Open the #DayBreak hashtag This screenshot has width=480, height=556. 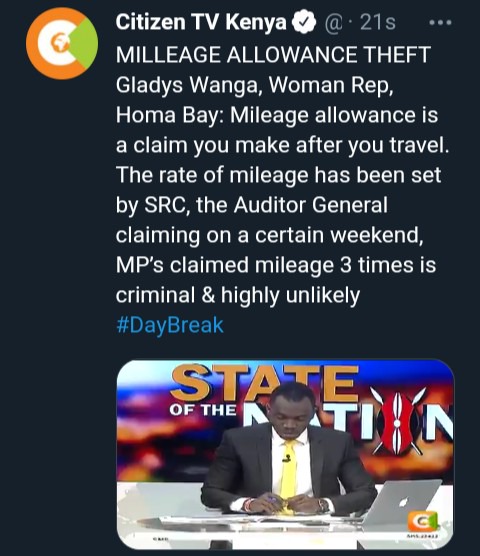coord(170,325)
